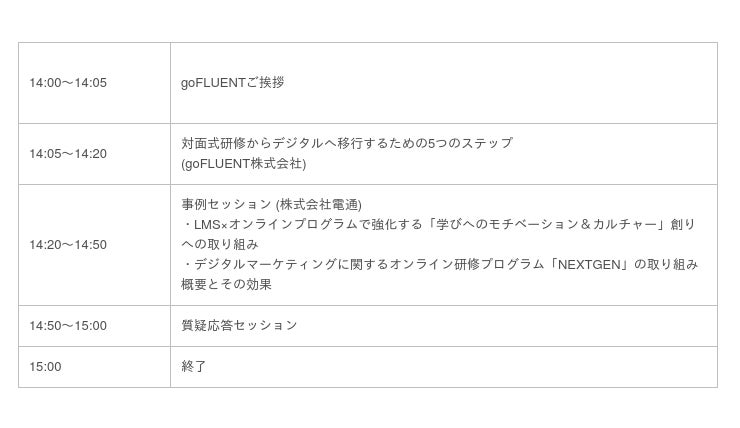The image size is (740, 428).
Task: Select the goFLUENTご挨拶 text
Action: 232,83
